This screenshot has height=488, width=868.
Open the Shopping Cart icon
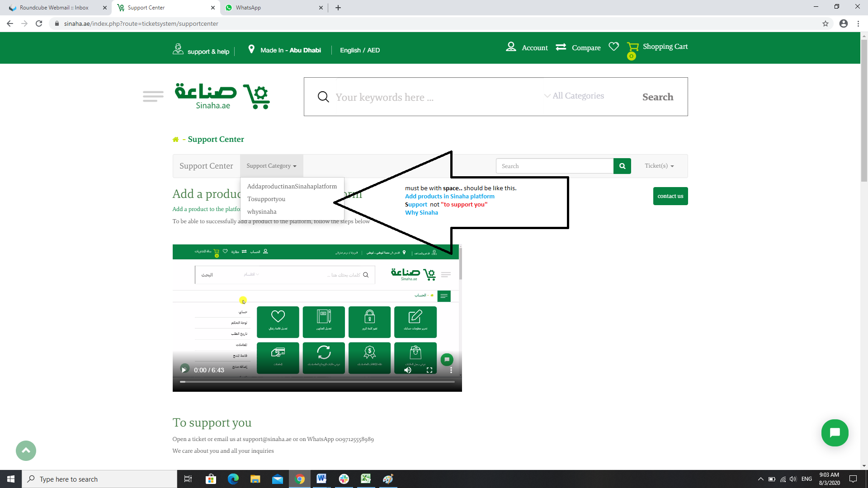pos(632,47)
